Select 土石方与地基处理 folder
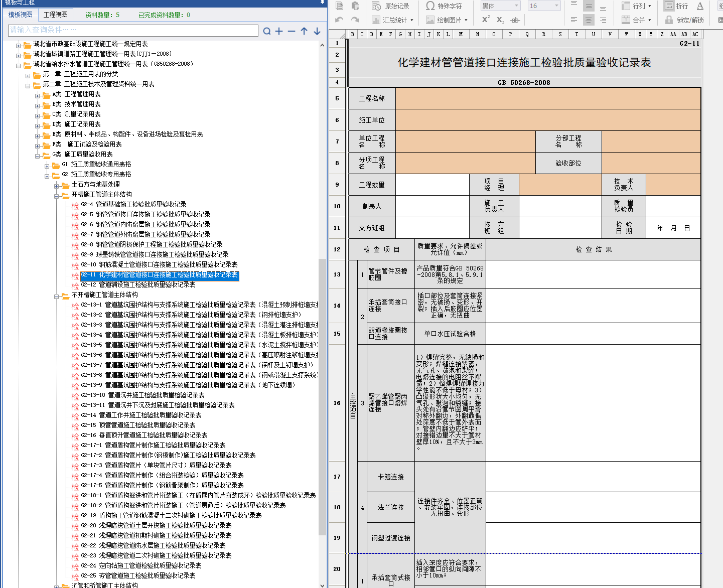723x588 pixels. (x=95, y=184)
